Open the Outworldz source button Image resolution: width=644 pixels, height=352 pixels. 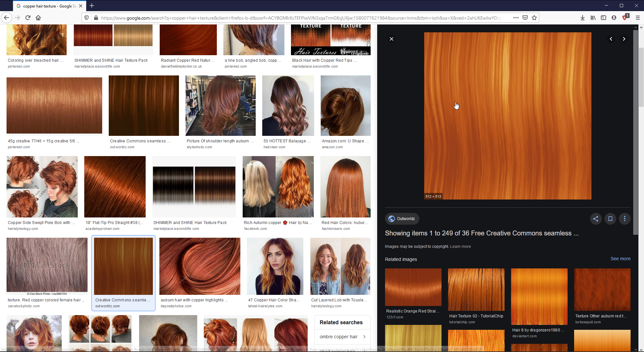click(x=402, y=219)
